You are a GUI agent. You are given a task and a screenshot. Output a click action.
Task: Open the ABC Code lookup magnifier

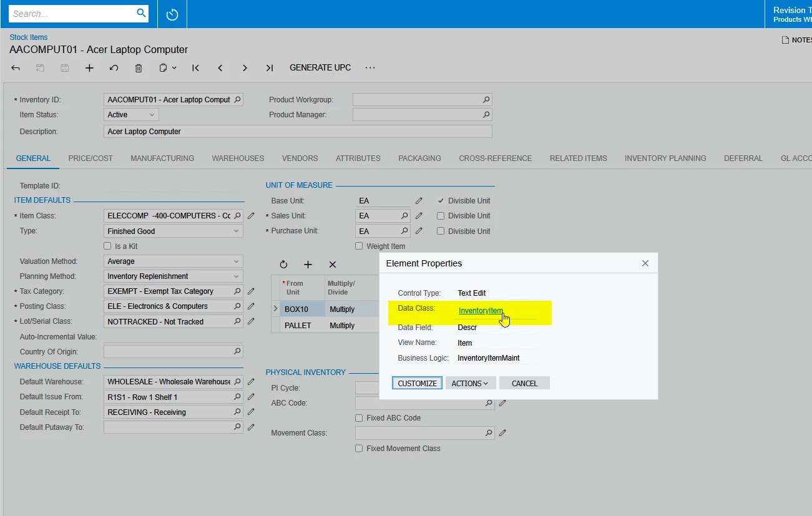(x=489, y=403)
